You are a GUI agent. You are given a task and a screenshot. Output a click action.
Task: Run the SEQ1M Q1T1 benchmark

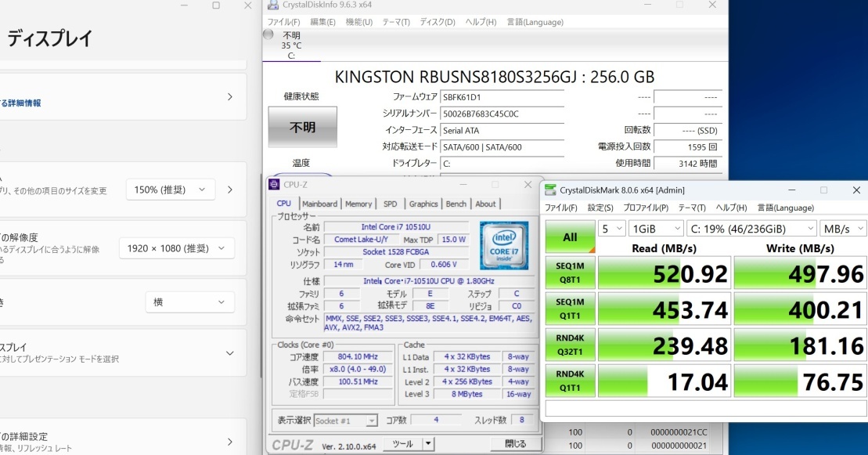pos(570,309)
